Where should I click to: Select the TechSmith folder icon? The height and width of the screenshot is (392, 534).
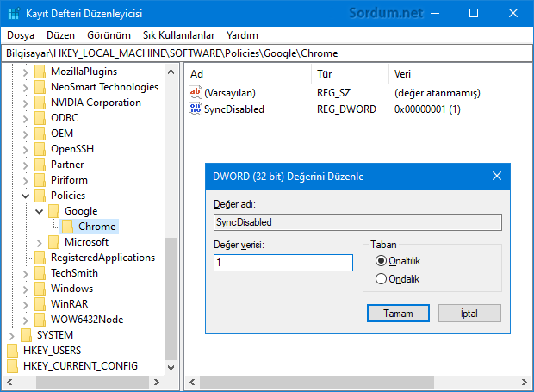[40, 273]
